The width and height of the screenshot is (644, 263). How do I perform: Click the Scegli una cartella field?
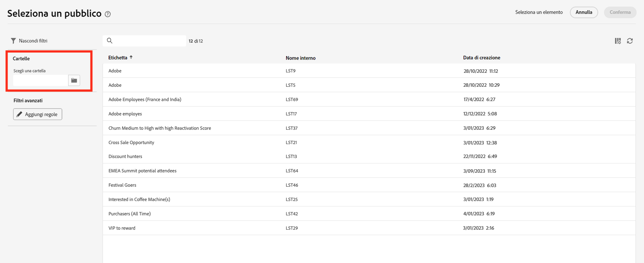click(x=41, y=80)
